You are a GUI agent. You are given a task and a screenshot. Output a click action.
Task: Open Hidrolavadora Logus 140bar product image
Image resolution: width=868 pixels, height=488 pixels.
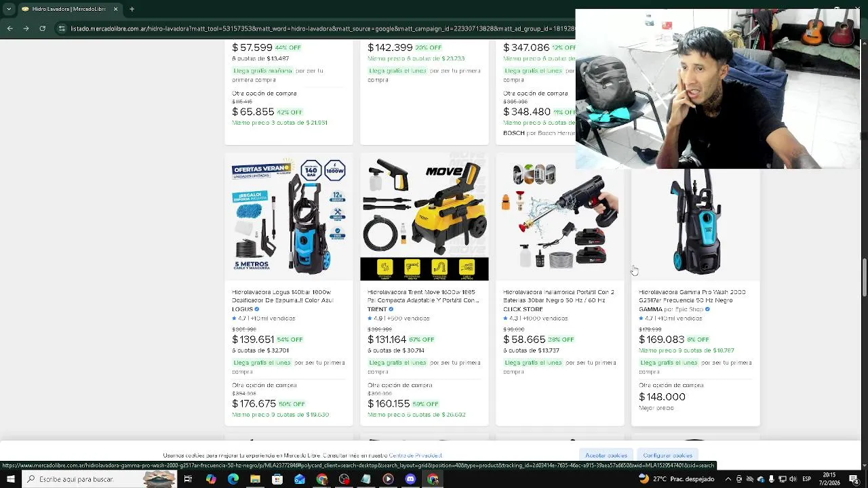click(x=289, y=217)
